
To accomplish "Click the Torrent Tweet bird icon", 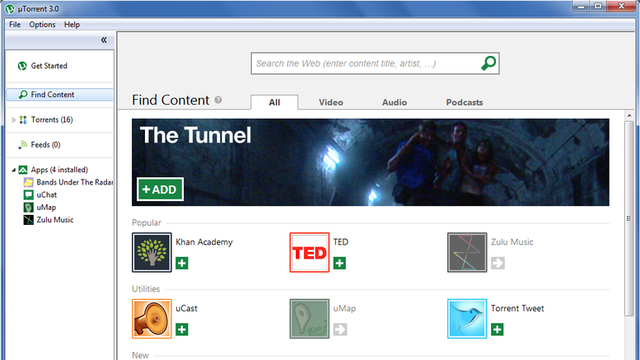I will point(467,319).
